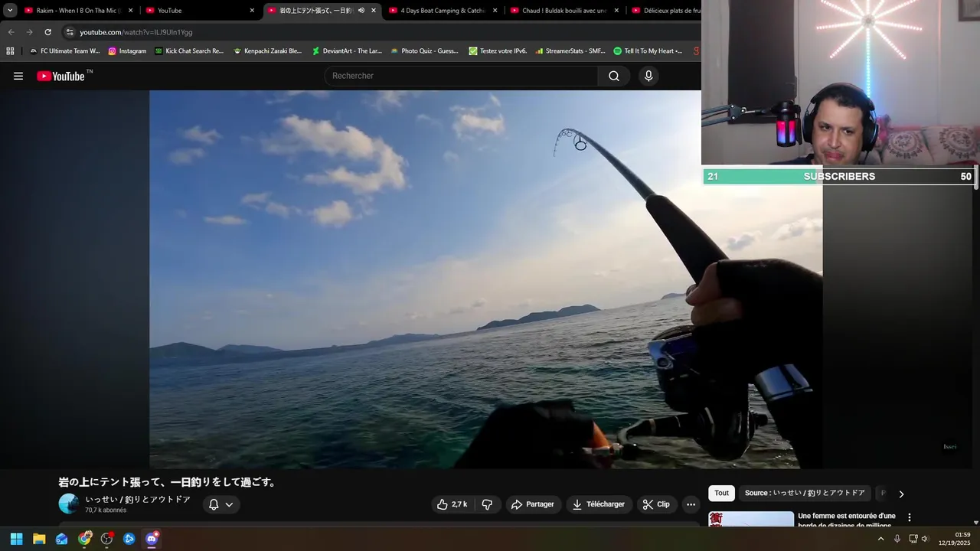Open the DeviantArt bookmark
This screenshot has width=980, height=551.
click(347, 51)
